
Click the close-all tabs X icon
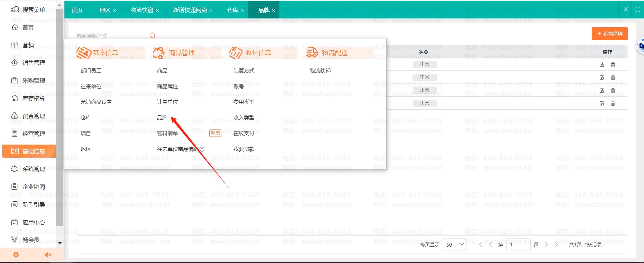coord(626,9)
